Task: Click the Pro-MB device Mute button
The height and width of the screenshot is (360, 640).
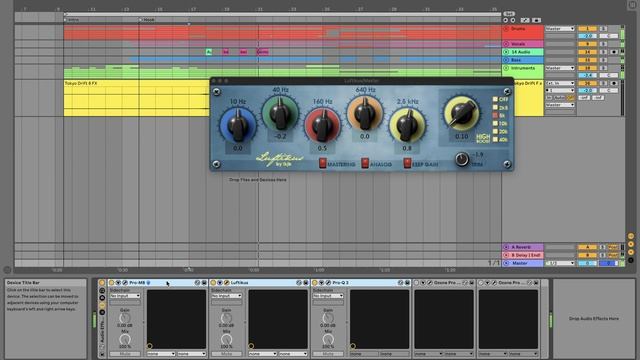Action: click(125, 354)
